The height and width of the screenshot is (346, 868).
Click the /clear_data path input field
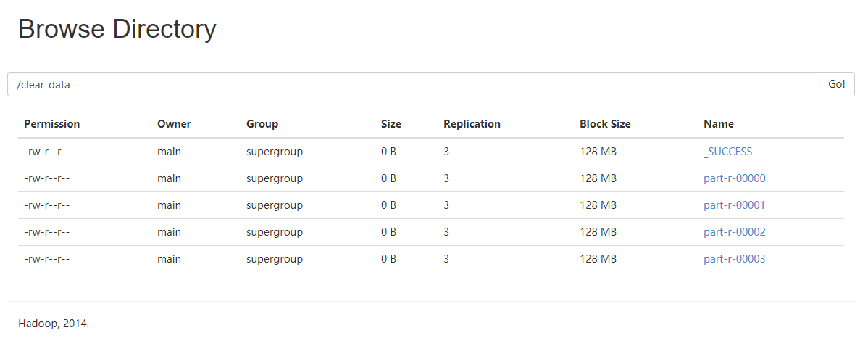[x=413, y=84]
